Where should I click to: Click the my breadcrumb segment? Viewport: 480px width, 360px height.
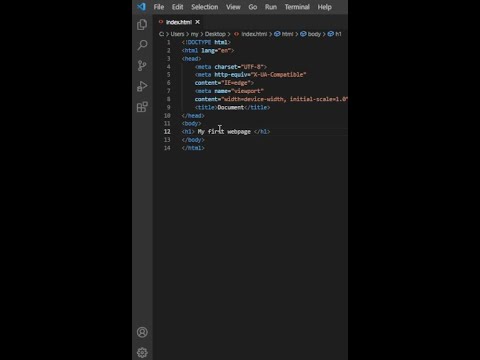[194, 34]
